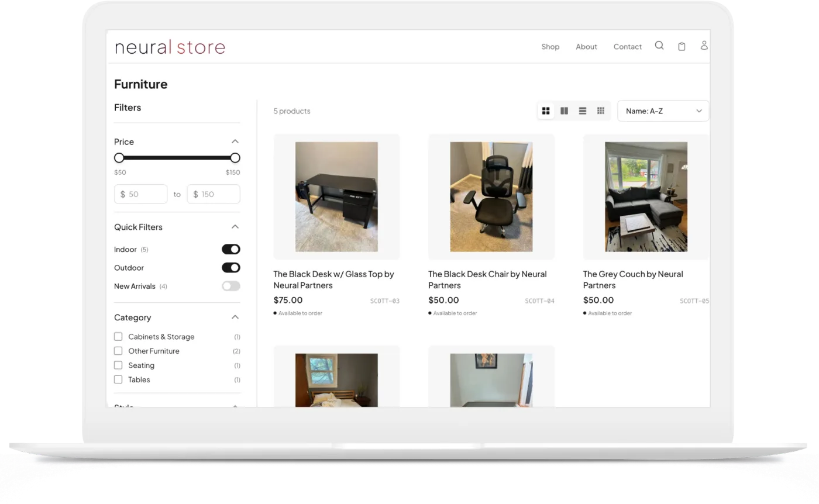Check the Seating category box

118,365
